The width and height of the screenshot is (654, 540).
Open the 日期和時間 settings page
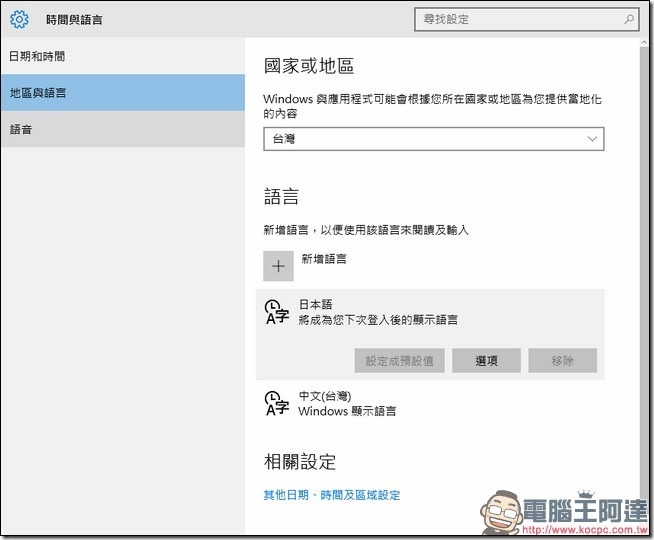coord(123,56)
